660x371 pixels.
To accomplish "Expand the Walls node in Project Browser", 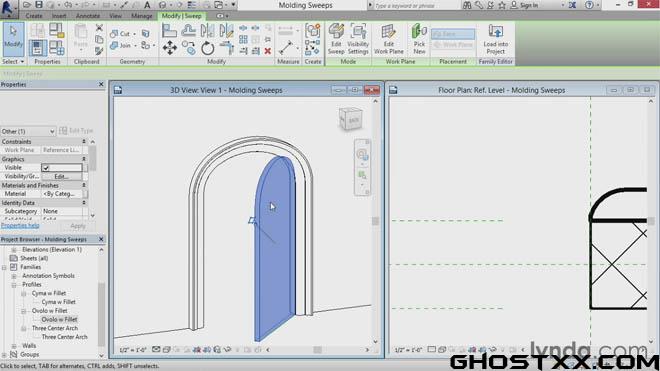I will (x=14, y=346).
